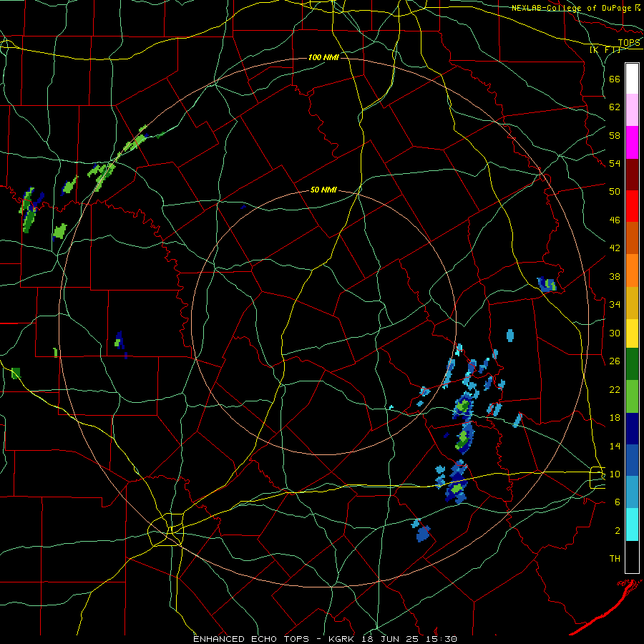Click the 100 NMI range ring label
This screenshot has width=644, height=644.
[x=323, y=57]
